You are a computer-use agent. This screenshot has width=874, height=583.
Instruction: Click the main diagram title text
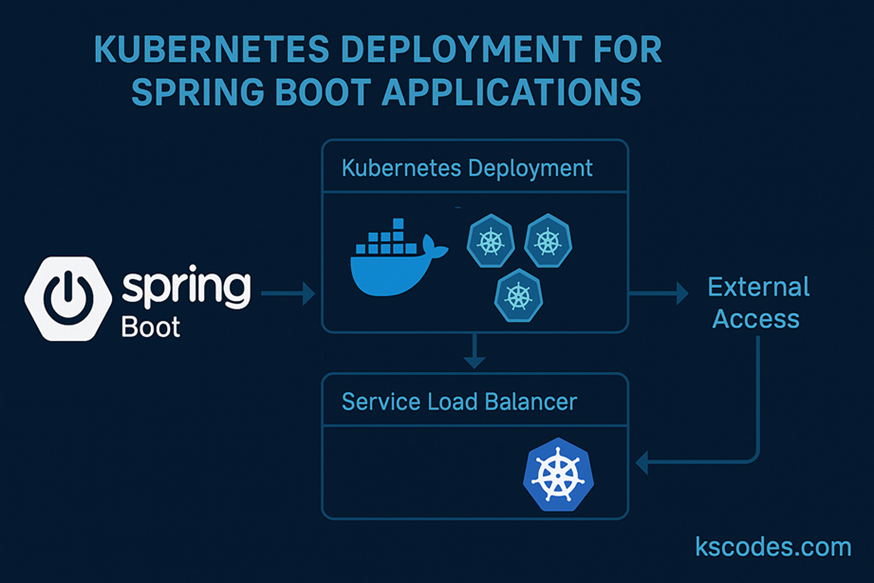382,70
